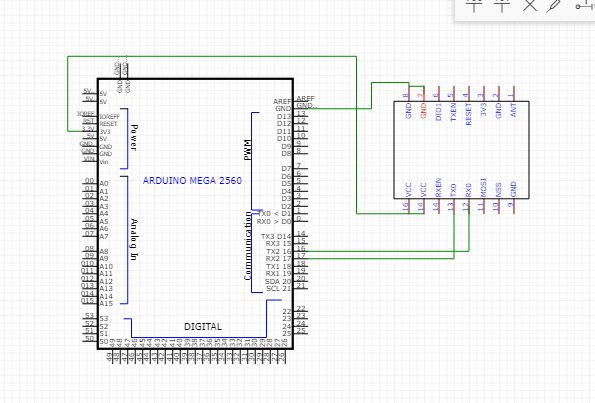595x403 pixels.
Task: Click the TX1 18 pin label
Action: 279,266
